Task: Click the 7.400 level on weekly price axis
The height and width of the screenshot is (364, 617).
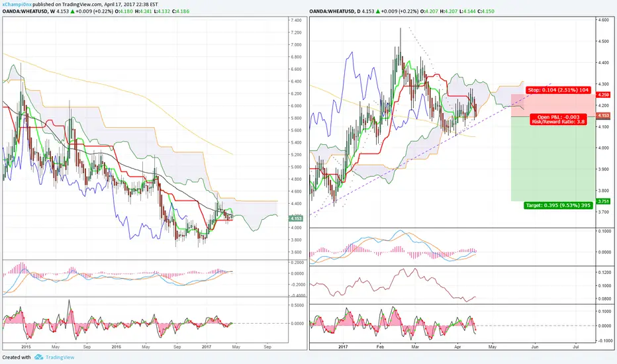Action: [295, 20]
